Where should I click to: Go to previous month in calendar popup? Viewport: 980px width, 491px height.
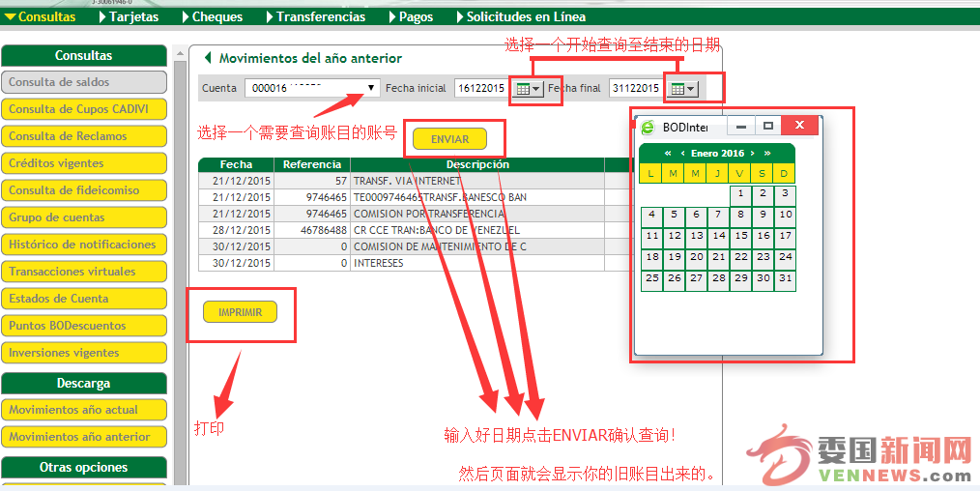682,153
